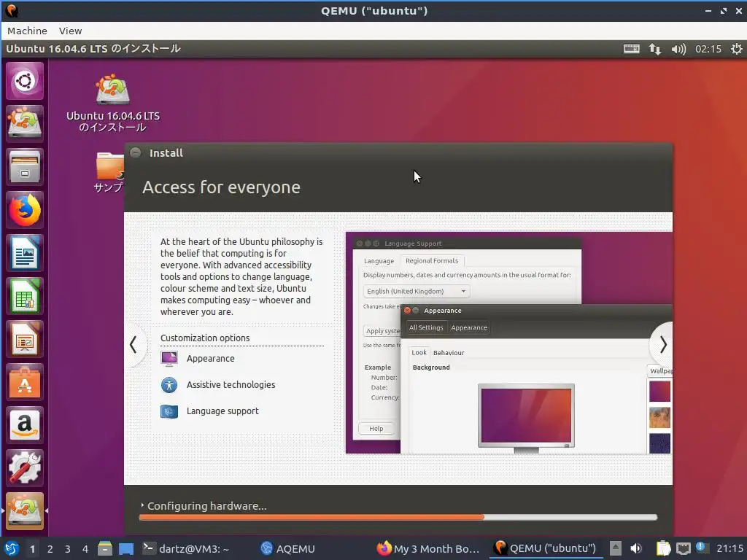Click the Customization options heading text

pos(205,338)
